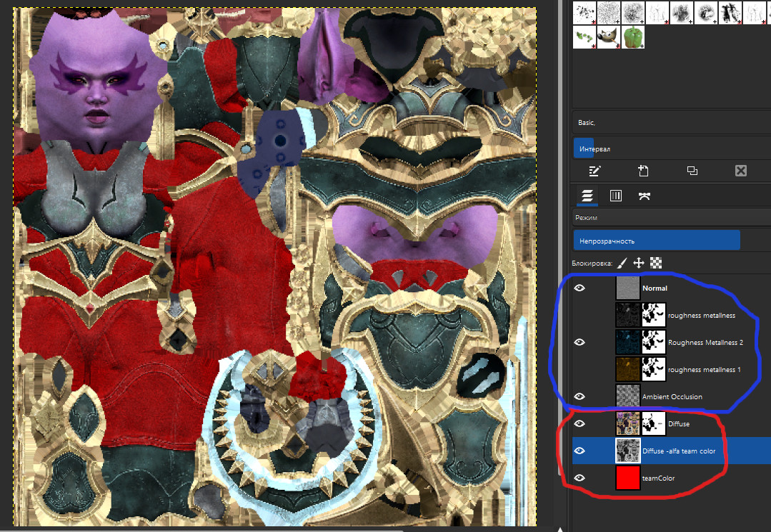Select the Diffuse -alfa team color name
771x532 pixels.
point(679,451)
